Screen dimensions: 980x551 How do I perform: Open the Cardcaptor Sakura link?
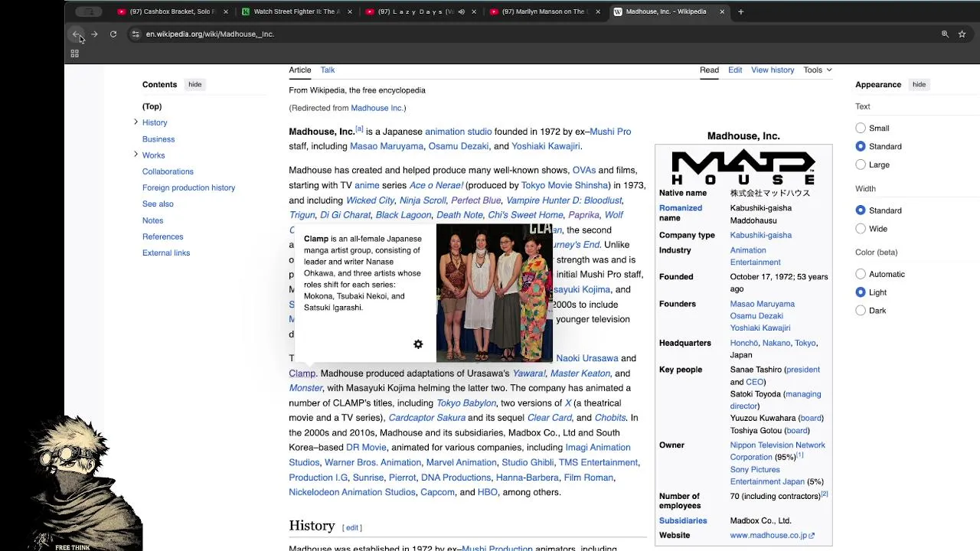(426, 418)
